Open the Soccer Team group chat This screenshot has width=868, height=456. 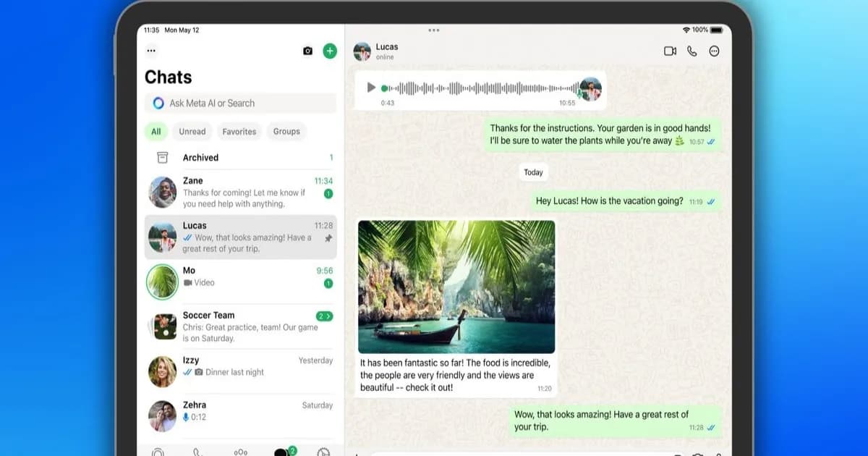click(241, 326)
